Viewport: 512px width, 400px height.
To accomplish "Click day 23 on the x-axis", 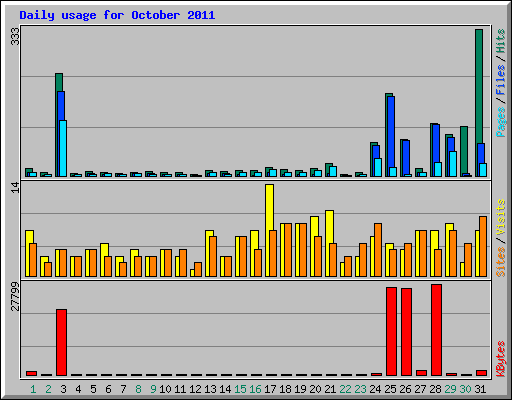I will pyautogui.click(x=360, y=389).
